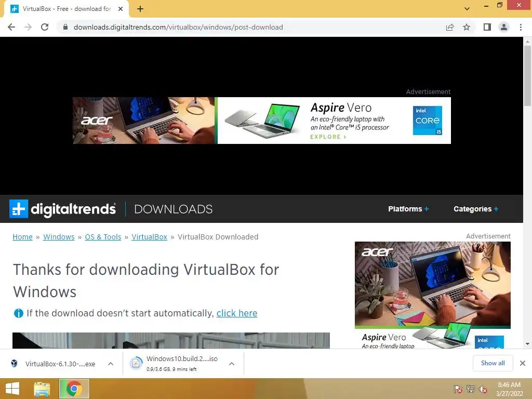Expand the Categories menu
Viewport: 532px width, 399px height.
pyautogui.click(x=476, y=209)
